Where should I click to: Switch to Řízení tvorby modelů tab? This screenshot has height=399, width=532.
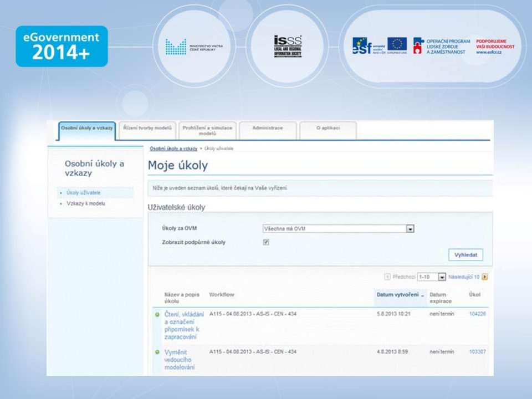147,131
